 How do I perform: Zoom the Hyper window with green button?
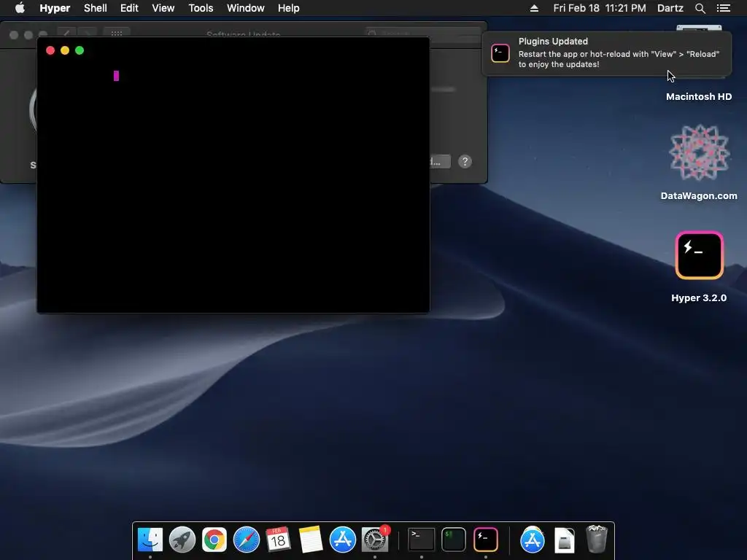coord(80,50)
